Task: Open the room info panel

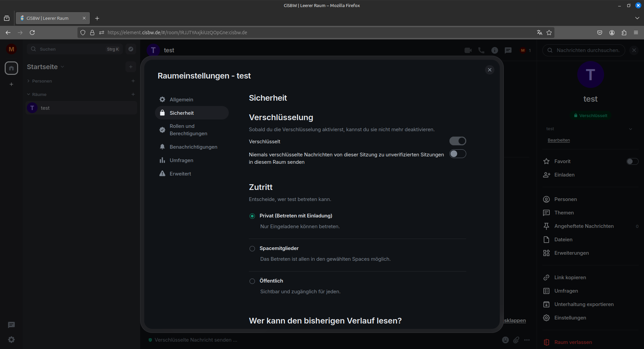Action: [x=494, y=50]
